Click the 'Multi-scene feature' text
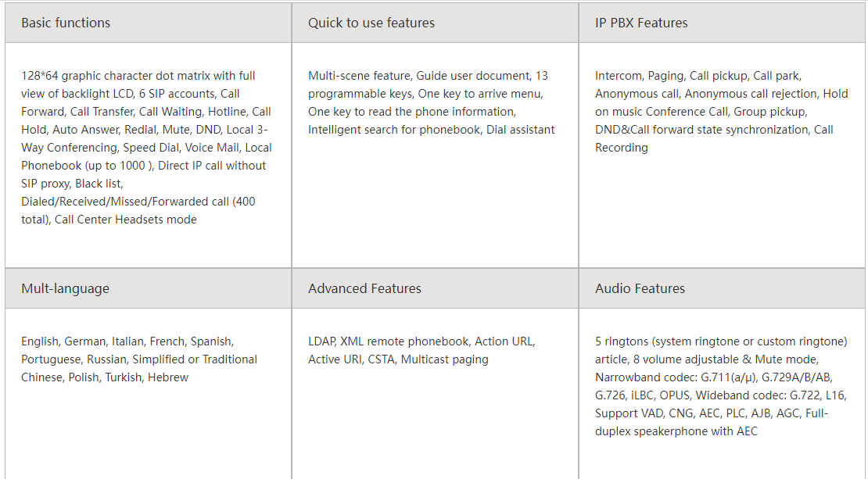This screenshot has height=479, width=868. [360, 76]
